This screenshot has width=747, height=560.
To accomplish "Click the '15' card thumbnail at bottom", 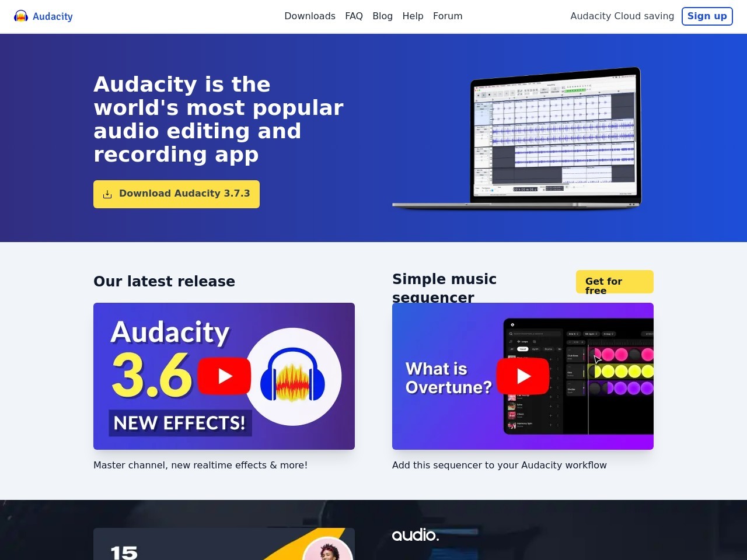I will coord(224,544).
